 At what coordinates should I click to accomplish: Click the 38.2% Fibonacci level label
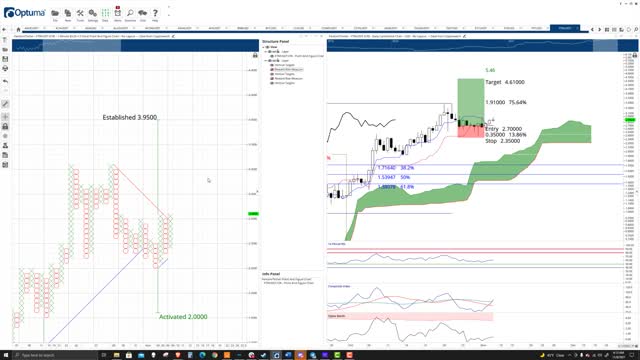[396, 168]
